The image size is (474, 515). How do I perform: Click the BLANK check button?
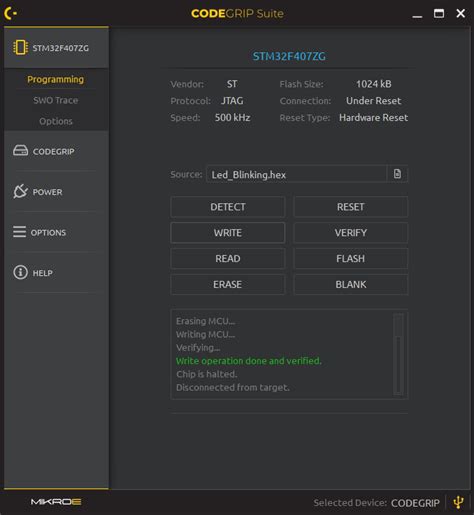351,284
